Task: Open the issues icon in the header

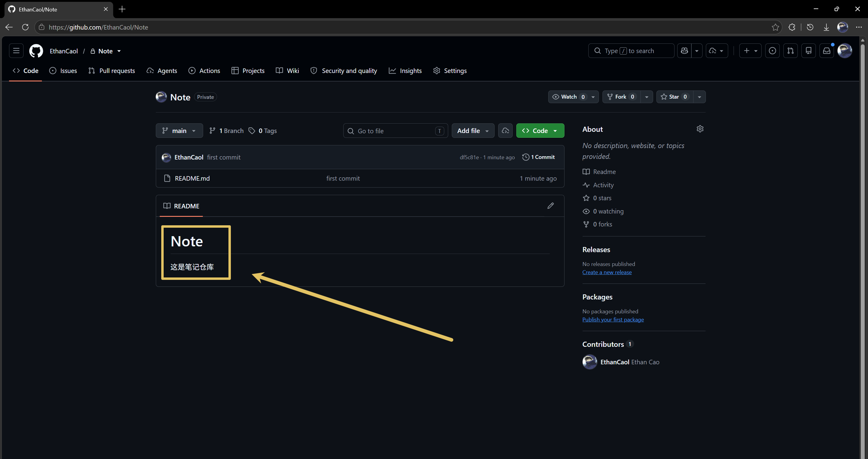Action: [x=772, y=51]
